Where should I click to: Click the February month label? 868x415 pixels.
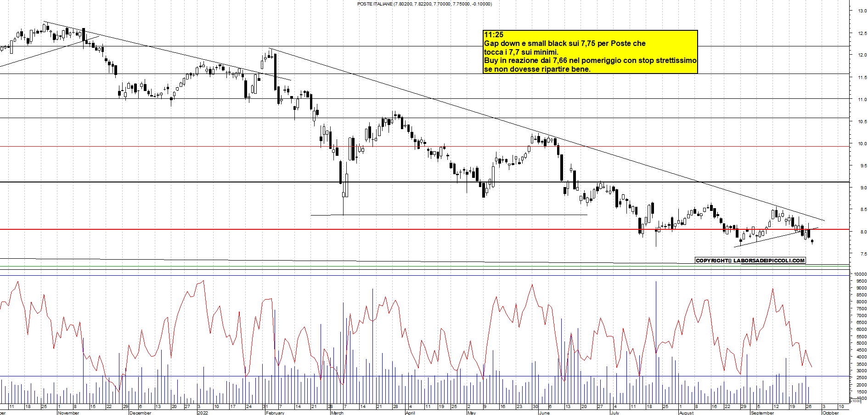click(275, 413)
